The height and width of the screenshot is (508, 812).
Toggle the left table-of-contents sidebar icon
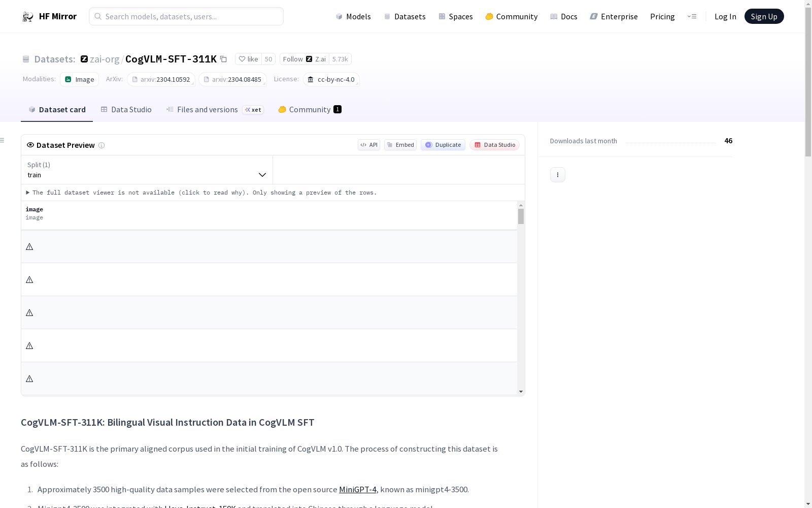[x=2, y=140]
